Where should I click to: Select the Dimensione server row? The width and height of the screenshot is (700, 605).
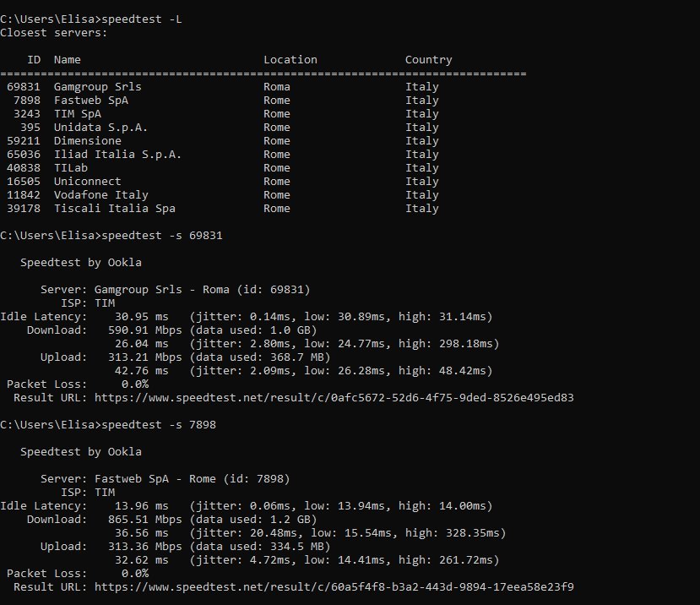click(87, 141)
